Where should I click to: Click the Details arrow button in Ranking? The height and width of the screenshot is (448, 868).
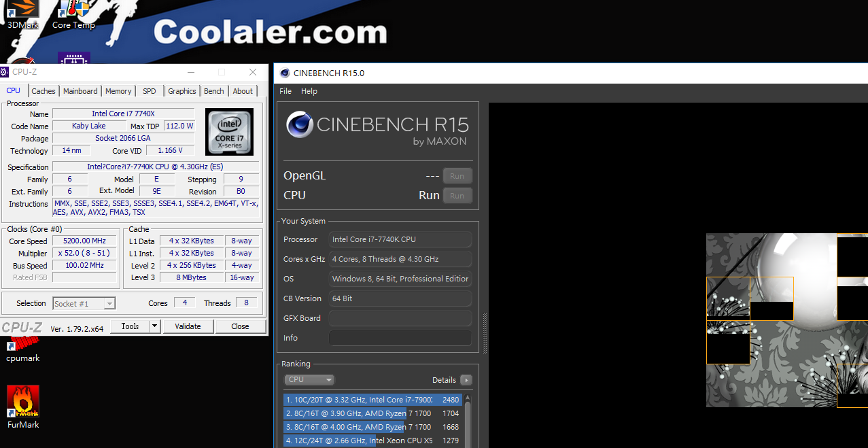point(466,380)
